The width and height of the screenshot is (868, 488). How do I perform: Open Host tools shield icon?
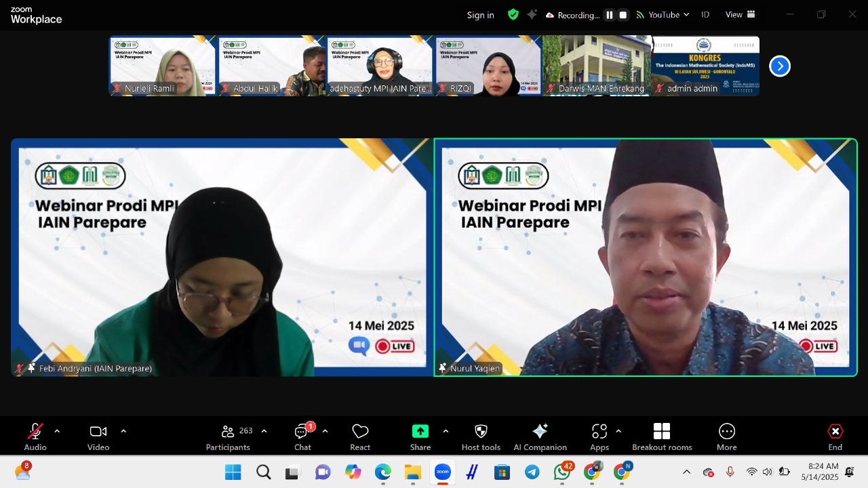coord(481,436)
